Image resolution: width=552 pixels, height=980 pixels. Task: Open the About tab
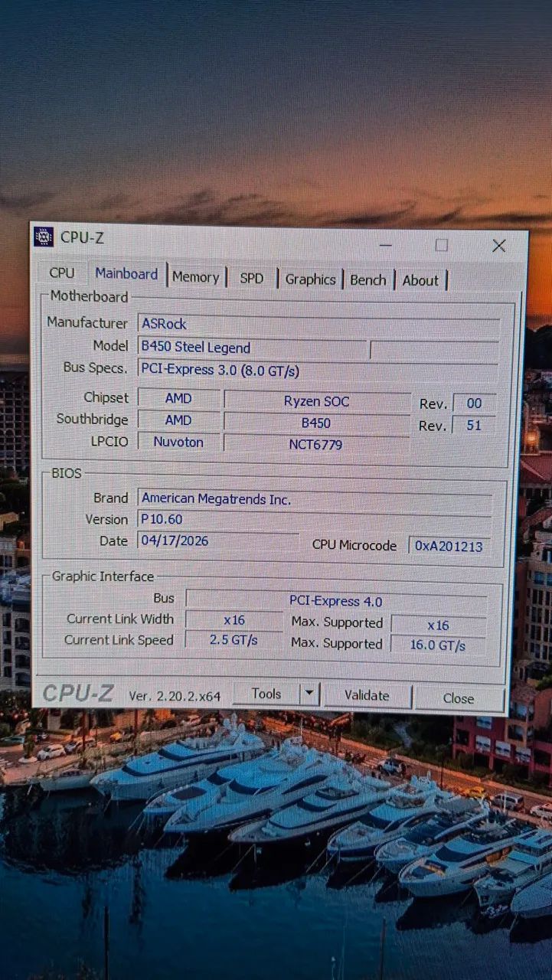[421, 281]
